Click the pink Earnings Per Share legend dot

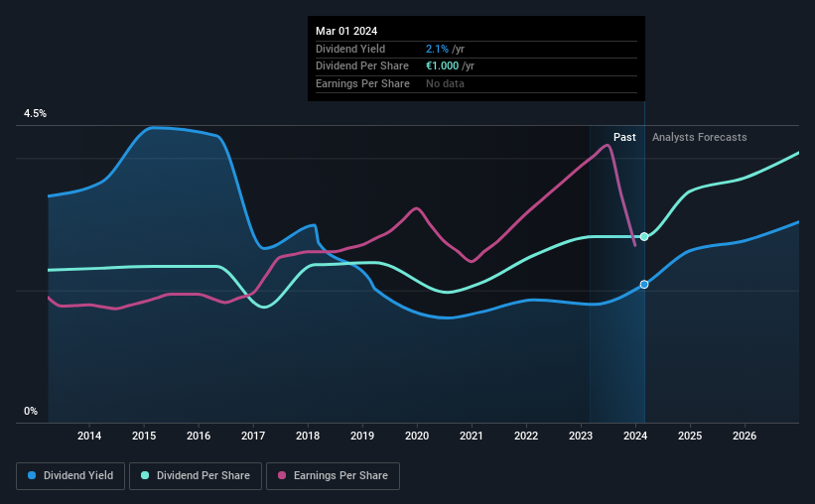(x=282, y=475)
